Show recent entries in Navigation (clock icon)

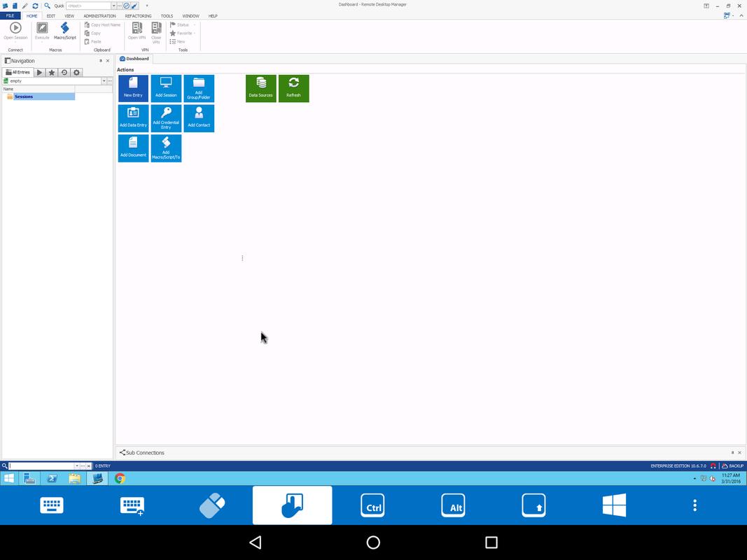click(x=64, y=72)
